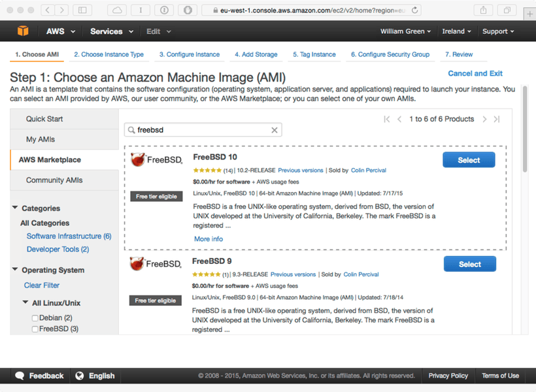Clear the freebsd search with the X icon

click(x=274, y=130)
